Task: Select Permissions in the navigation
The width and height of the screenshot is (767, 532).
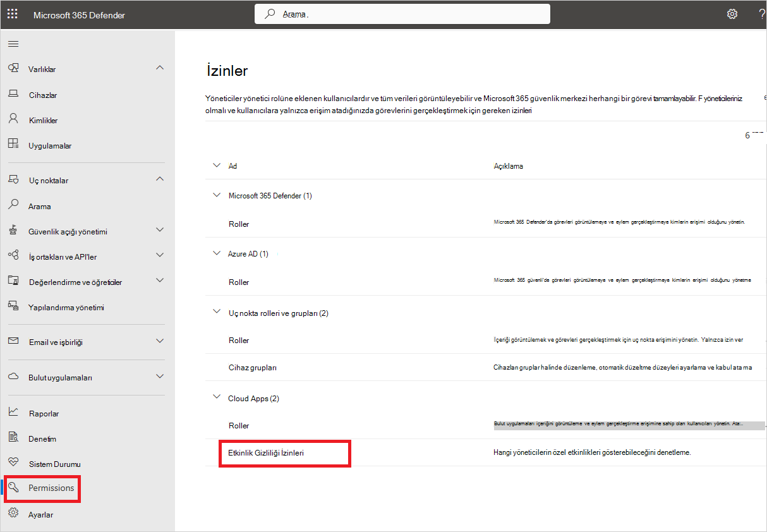Action: pyautogui.click(x=51, y=488)
